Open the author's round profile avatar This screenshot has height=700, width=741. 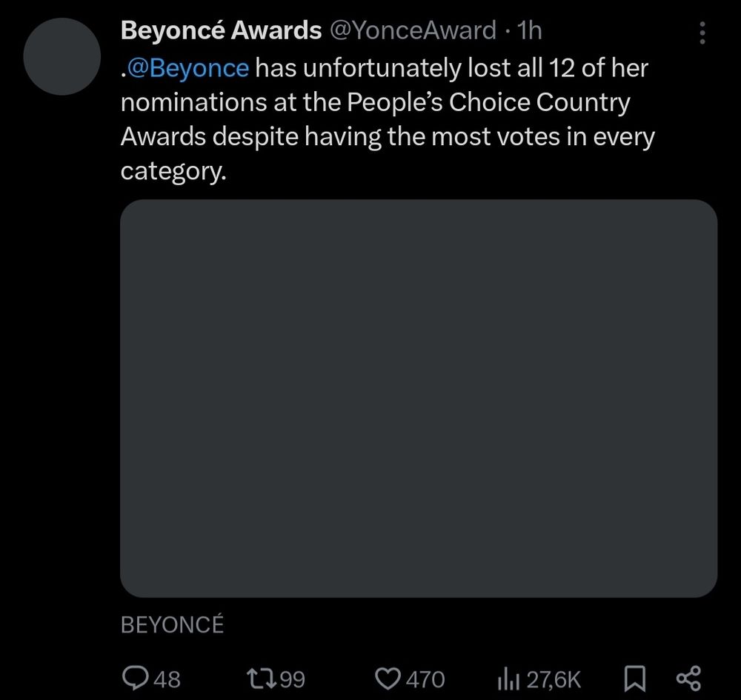(62, 57)
